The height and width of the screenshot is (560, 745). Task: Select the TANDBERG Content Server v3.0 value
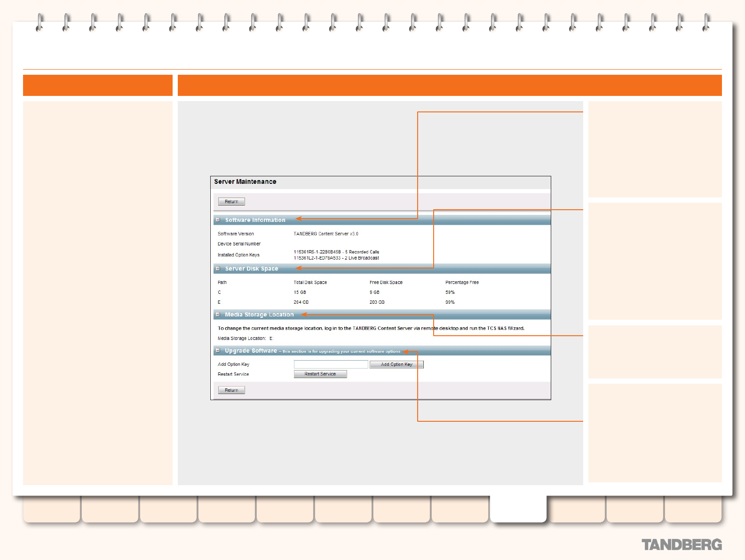point(326,234)
